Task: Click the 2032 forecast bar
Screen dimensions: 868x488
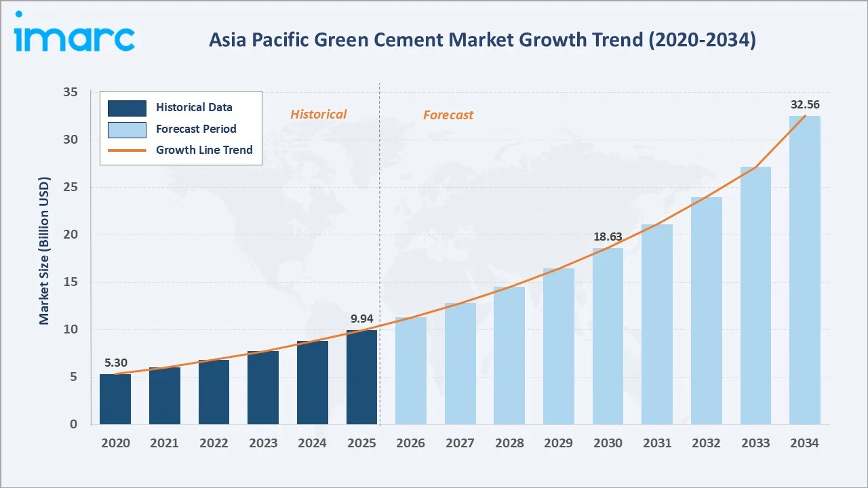Action: 707,311
